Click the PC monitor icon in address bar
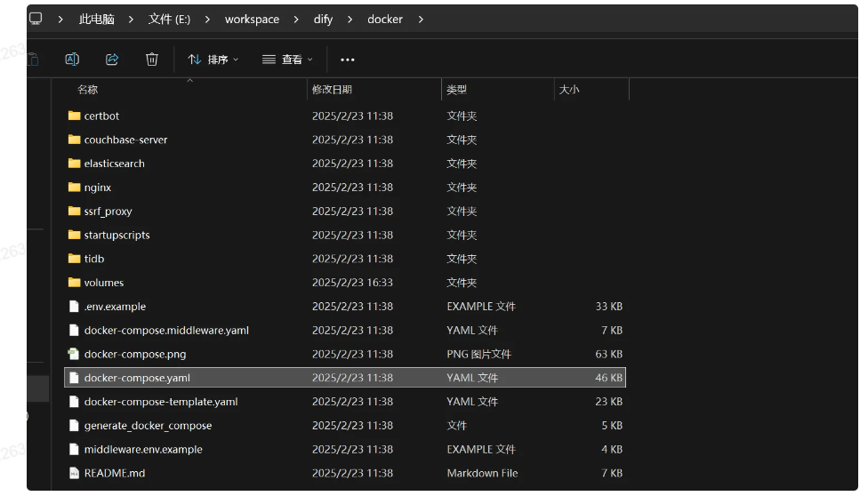The height and width of the screenshot is (504, 860). click(36, 19)
